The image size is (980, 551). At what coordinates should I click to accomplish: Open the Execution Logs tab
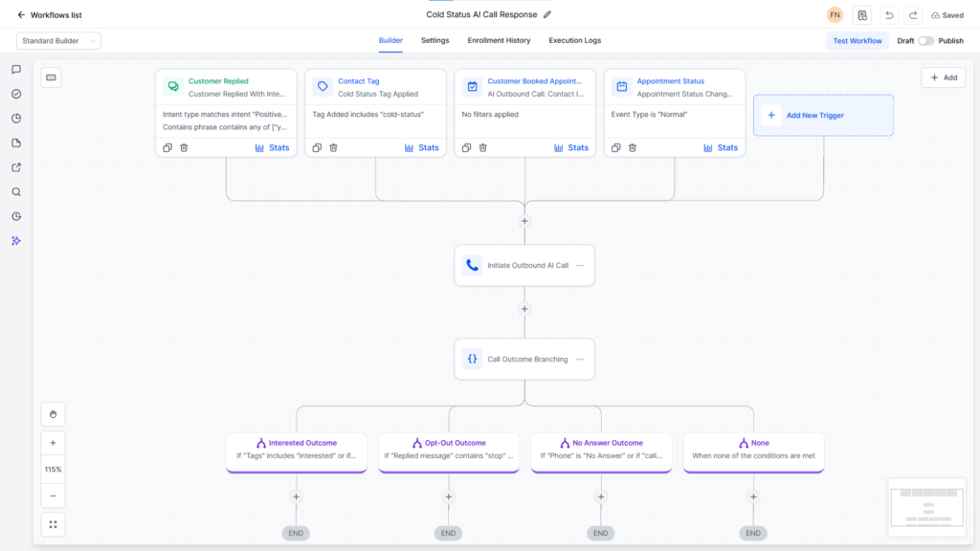tap(574, 40)
